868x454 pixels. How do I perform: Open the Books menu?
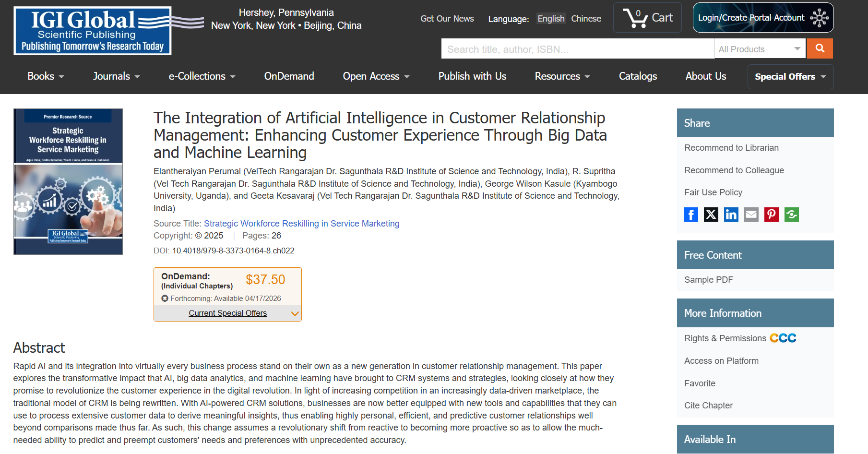click(x=46, y=76)
